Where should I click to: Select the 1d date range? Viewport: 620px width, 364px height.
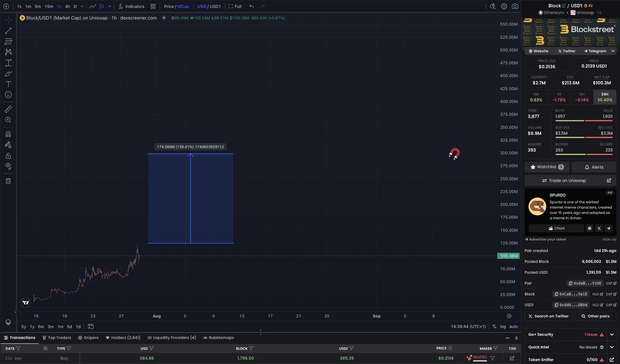pos(78,326)
